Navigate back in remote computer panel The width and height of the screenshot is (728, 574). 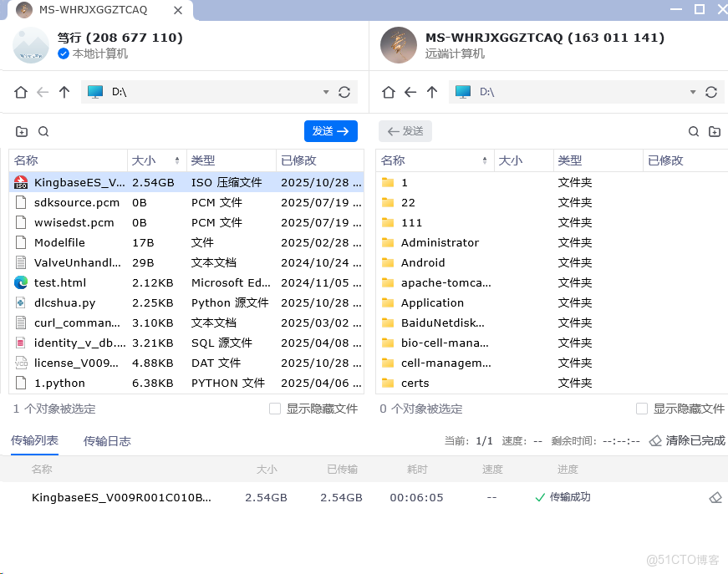click(x=410, y=93)
